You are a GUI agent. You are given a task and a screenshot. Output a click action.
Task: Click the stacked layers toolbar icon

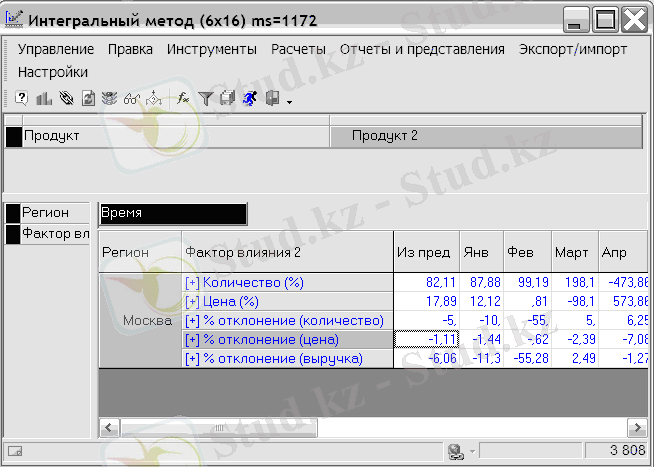(x=109, y=99)
